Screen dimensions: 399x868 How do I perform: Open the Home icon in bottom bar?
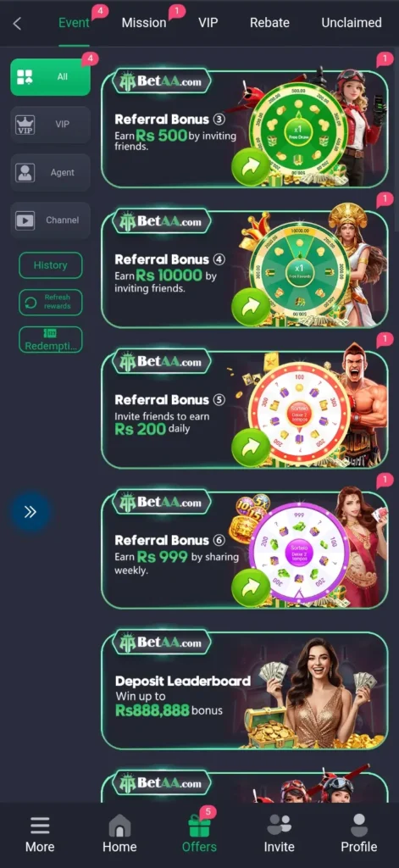click(119, 826)
